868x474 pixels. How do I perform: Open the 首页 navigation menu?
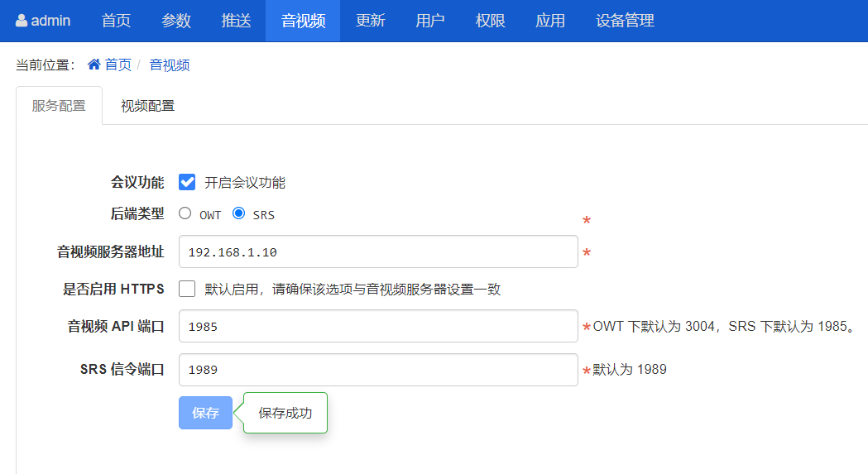pos(116,21)
